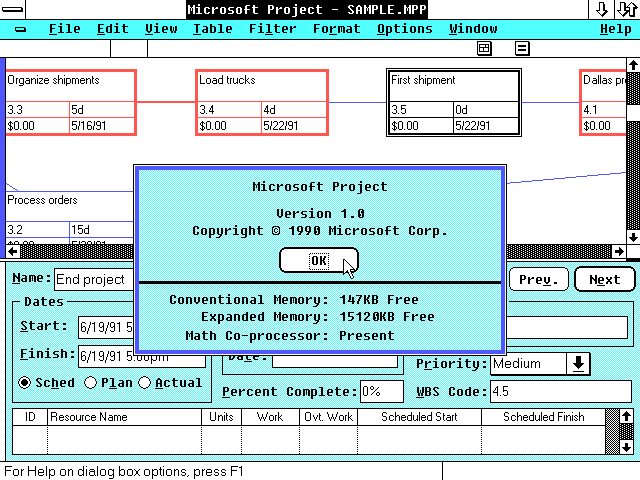Open the File menu

64,29
